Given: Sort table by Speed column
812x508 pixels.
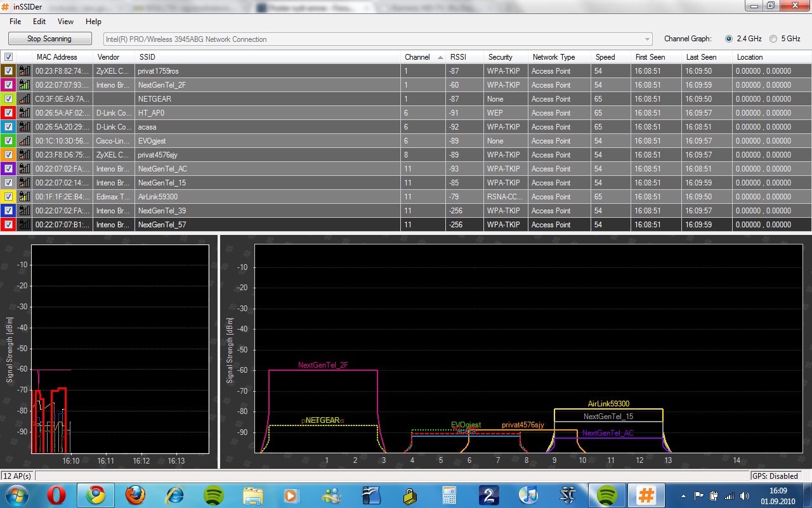Looking at the screenshot, I should pyautogui.click(x=611, y=57).
